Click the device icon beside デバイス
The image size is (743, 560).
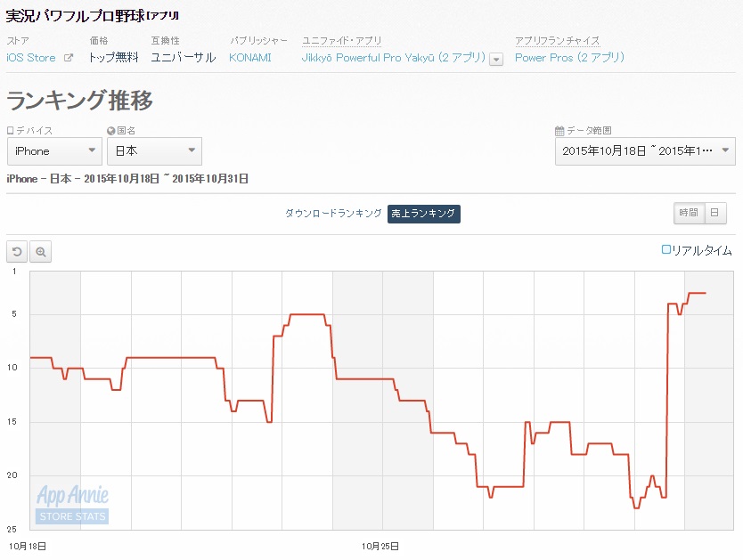(x=11, y=131)
